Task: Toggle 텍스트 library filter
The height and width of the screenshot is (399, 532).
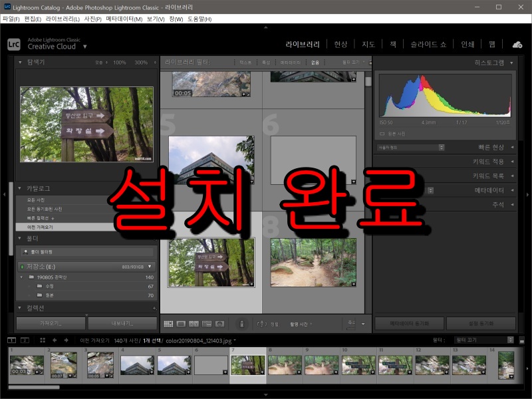Action: coord(245,63)
